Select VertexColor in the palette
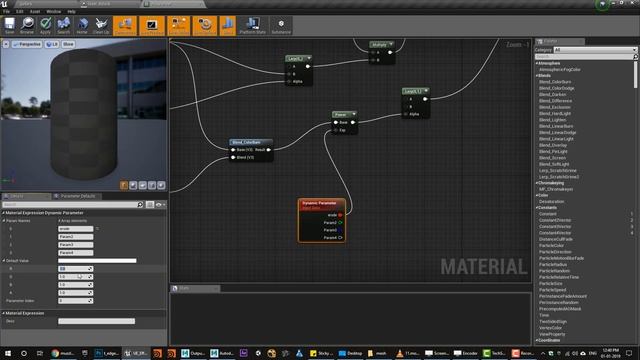This screenshot has width=640, height=360. point(550,328)
